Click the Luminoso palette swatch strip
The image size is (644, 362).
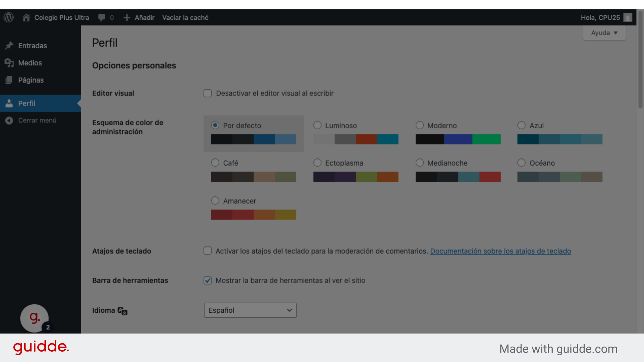point(356,139)
